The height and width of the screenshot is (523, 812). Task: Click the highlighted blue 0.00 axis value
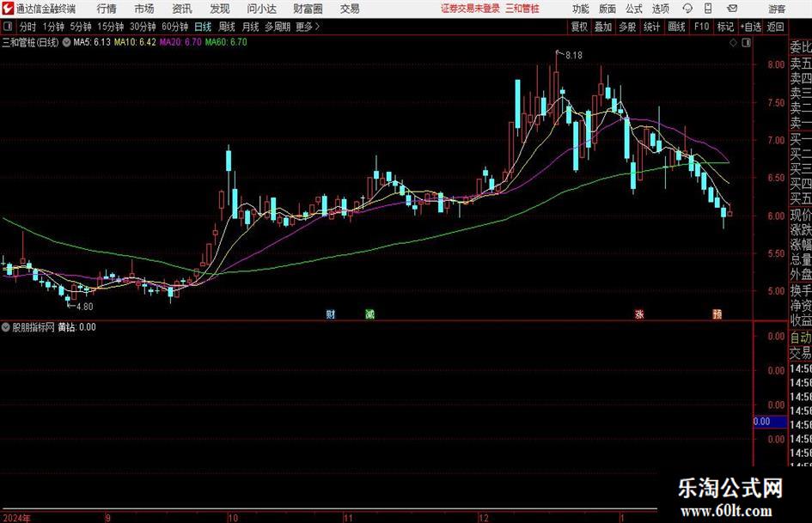click(x=770, y=422)
